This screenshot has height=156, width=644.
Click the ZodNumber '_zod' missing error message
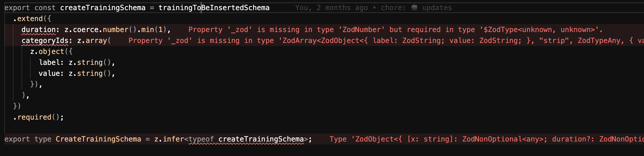point(395,30)
